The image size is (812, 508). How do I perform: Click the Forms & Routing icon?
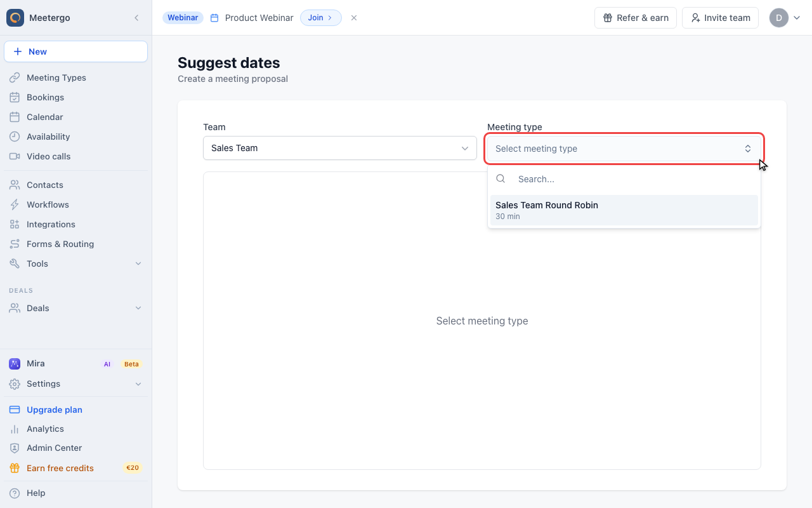[x=15, y=244]
